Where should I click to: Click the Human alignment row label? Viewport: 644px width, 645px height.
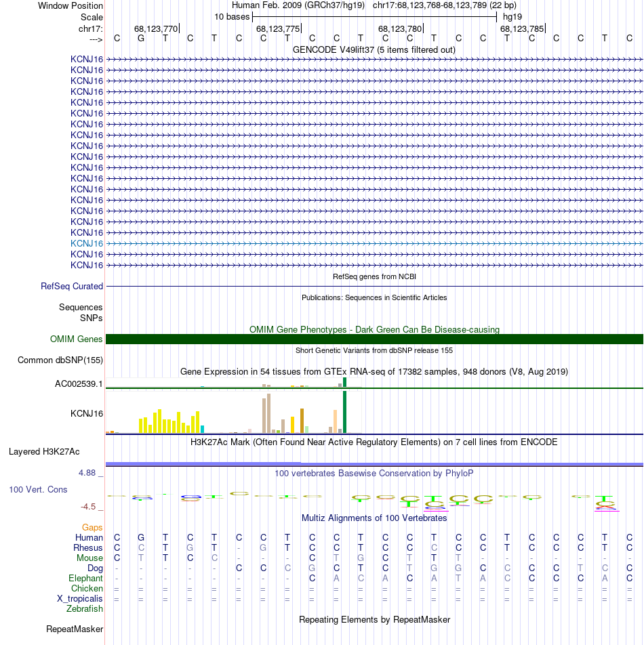(x=89, y=538)
